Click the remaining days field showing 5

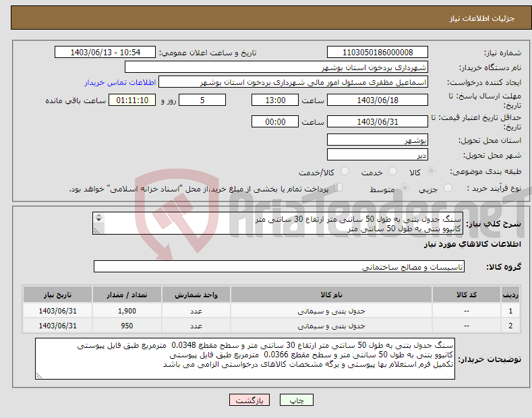[x=202, y=100]
